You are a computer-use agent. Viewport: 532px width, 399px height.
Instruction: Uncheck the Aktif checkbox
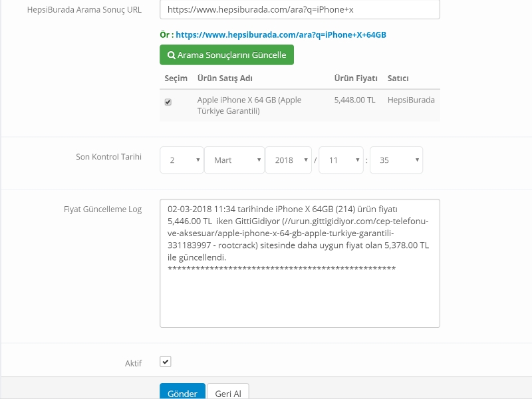[166, 362]
